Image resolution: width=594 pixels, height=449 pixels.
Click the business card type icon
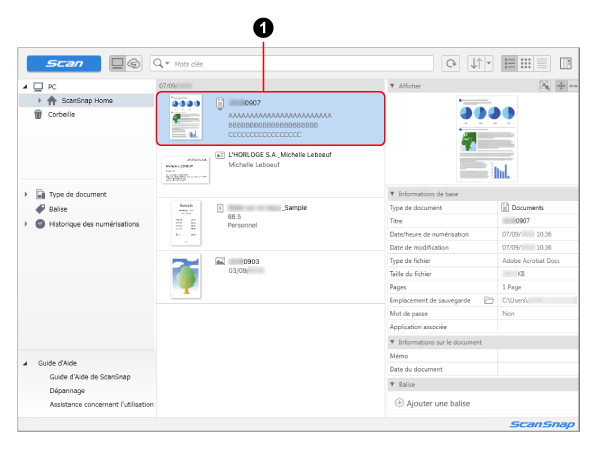click(x=220, y=155)
